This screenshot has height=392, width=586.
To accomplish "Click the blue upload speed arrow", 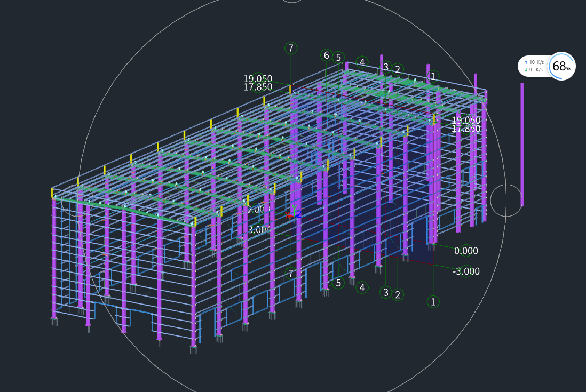I will tap(526, 62).
